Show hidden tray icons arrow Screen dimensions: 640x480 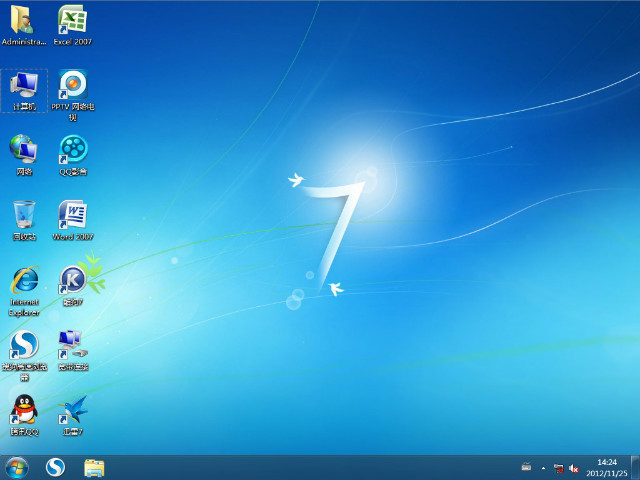tap(543, 468)
